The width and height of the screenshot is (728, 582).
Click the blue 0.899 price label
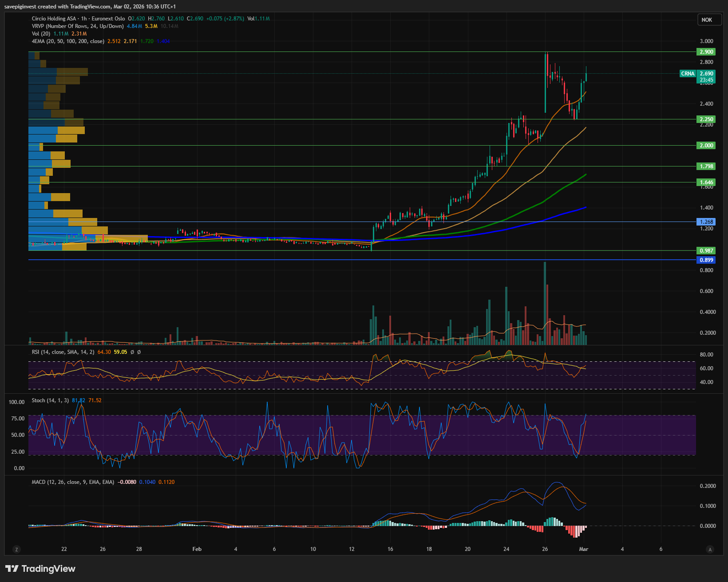(x=706, y=260)
